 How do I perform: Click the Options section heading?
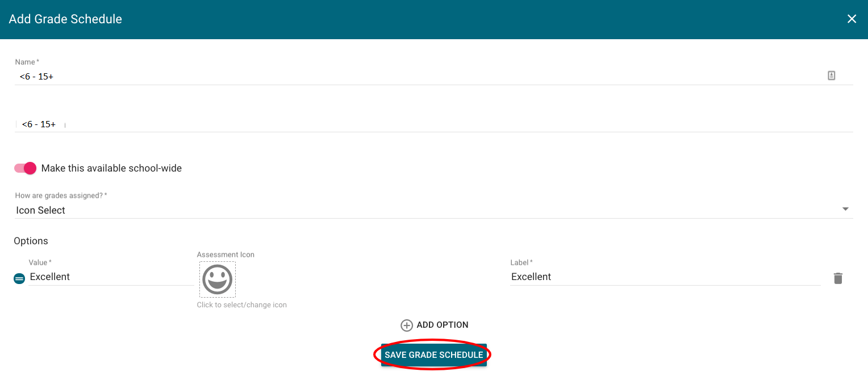click(31, 241)
